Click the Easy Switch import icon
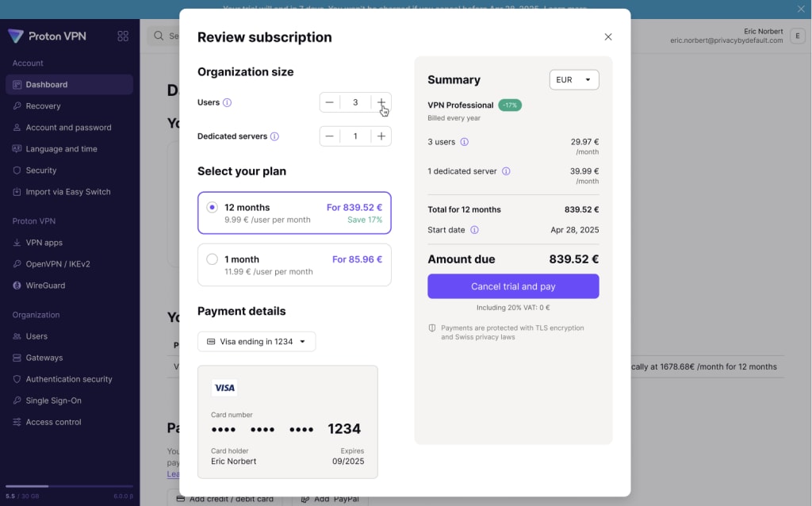The image size is (812, 506). (17, 192)
